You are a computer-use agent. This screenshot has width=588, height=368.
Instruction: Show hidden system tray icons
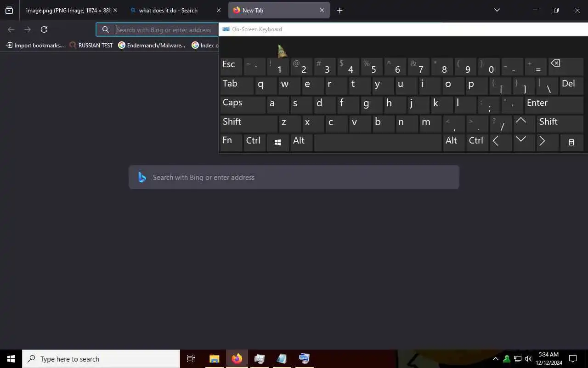point(496,359)
